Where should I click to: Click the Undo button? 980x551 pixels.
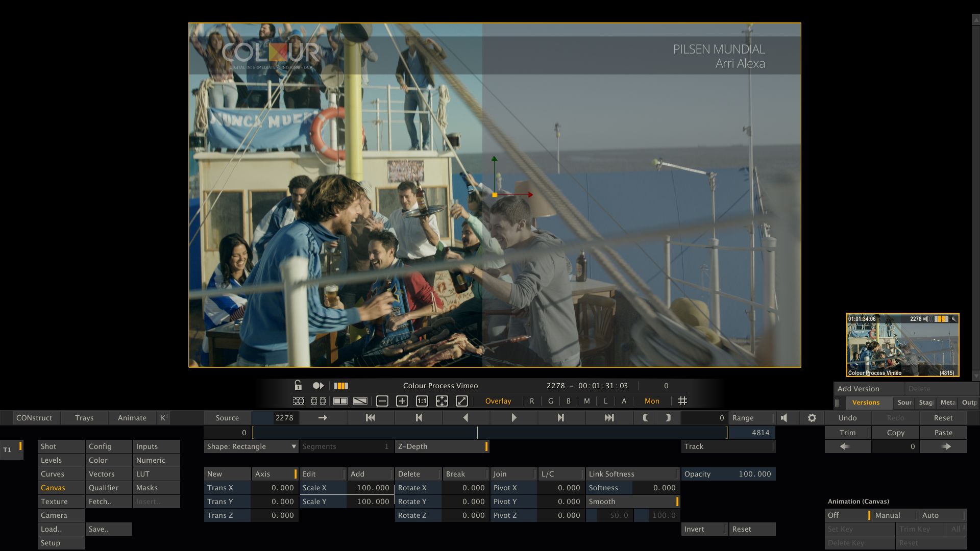(848, 418)
